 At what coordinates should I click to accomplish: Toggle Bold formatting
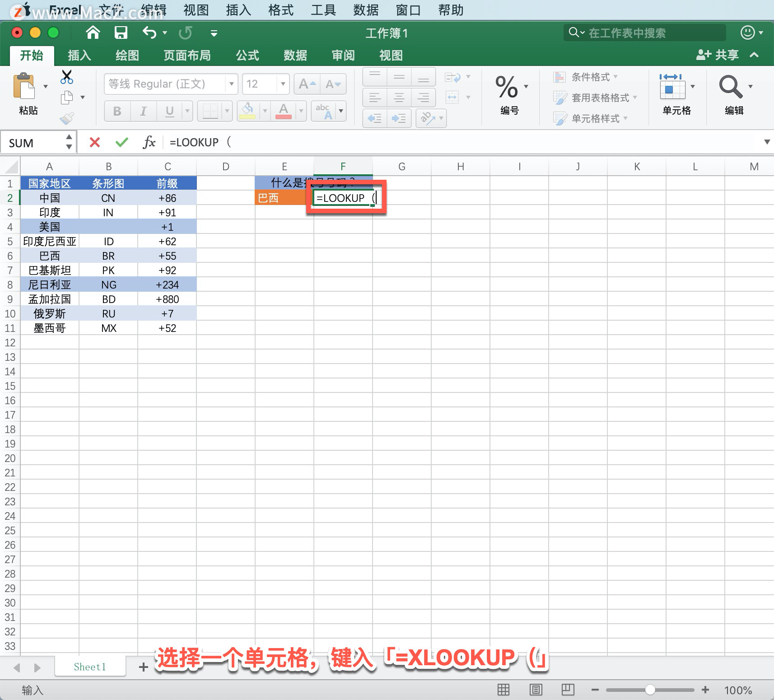(x=117, y=111)
